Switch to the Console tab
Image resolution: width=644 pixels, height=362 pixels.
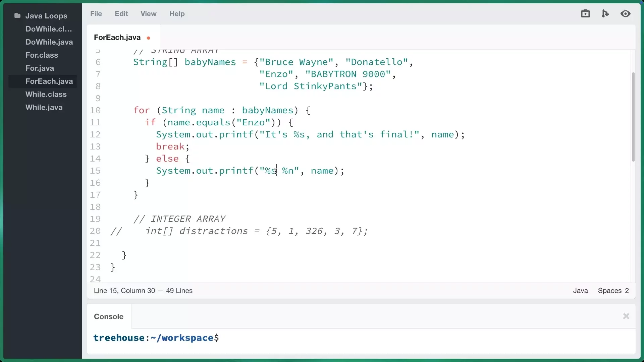(109, 316)
